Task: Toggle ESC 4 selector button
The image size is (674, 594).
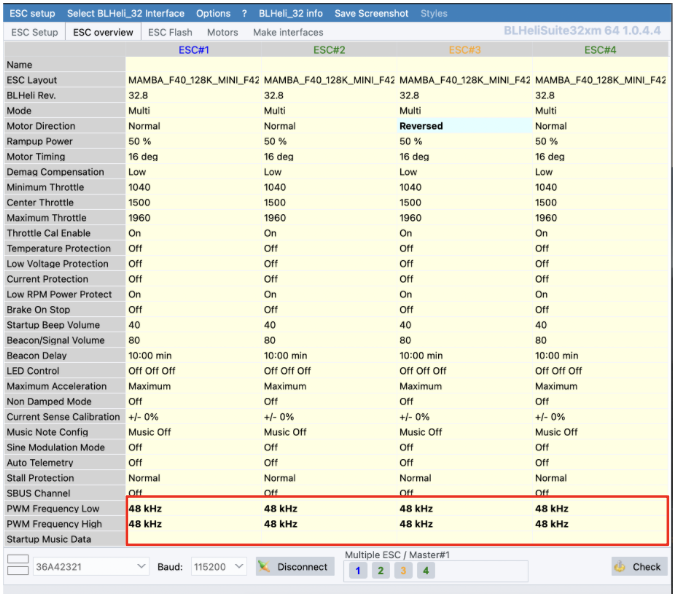Action: (425, 570)
